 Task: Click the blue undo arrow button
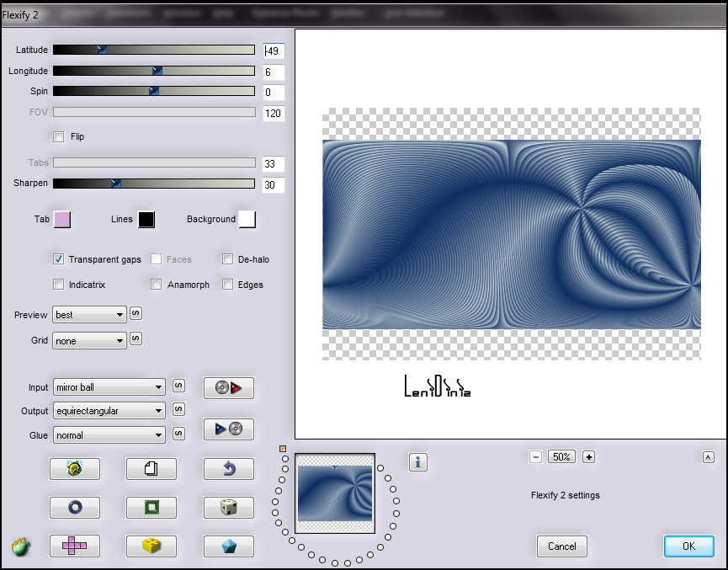228,469
